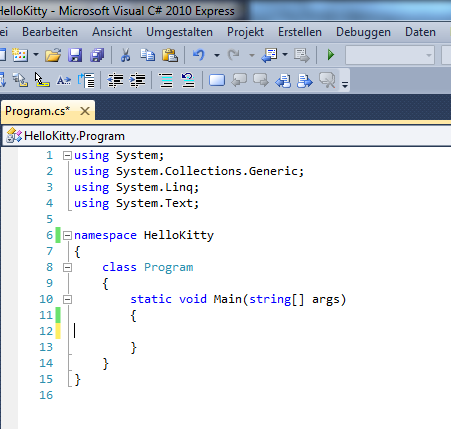Click the Copy icon

coord(147,55)
